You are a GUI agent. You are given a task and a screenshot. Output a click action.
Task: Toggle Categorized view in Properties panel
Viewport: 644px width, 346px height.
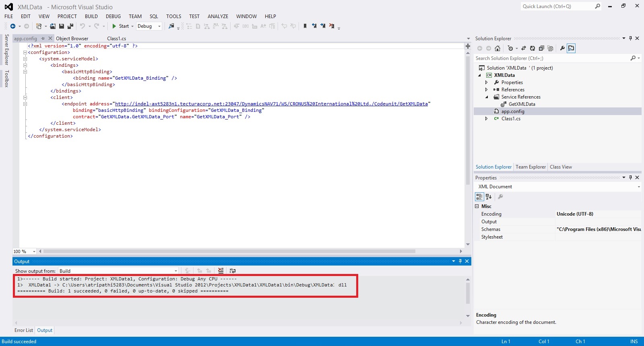click(x=479, y=197)
